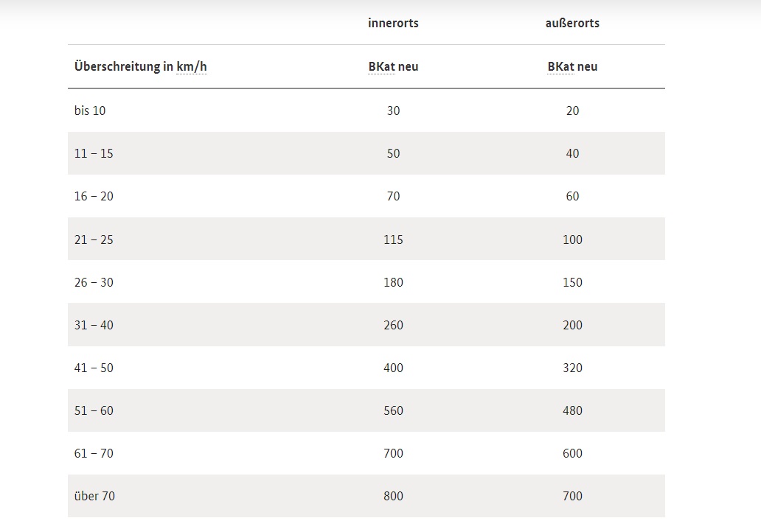Select the '26 – 30' row label
Screen dimensions: 761x532
(94, 282)
